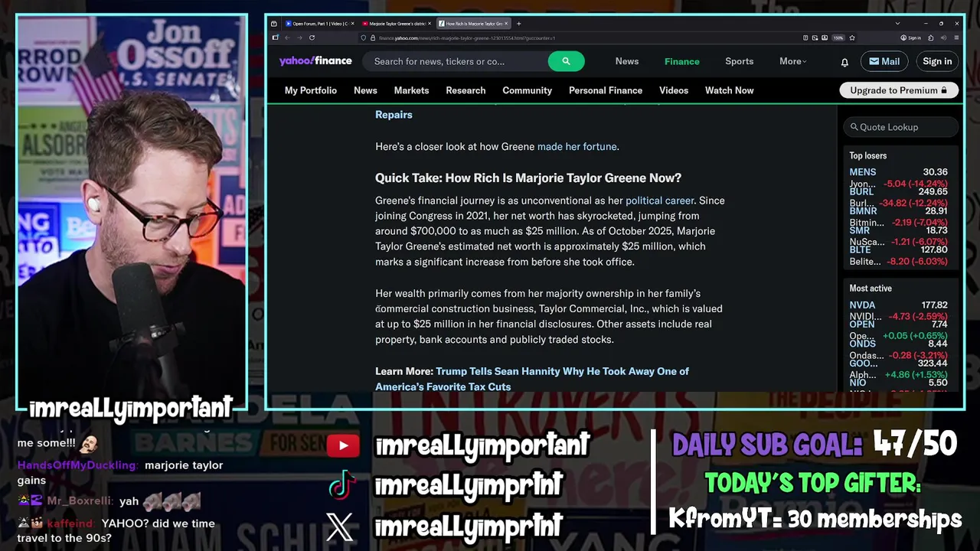Expand the list-all-tabs dropdown arrow

(897, 24)
